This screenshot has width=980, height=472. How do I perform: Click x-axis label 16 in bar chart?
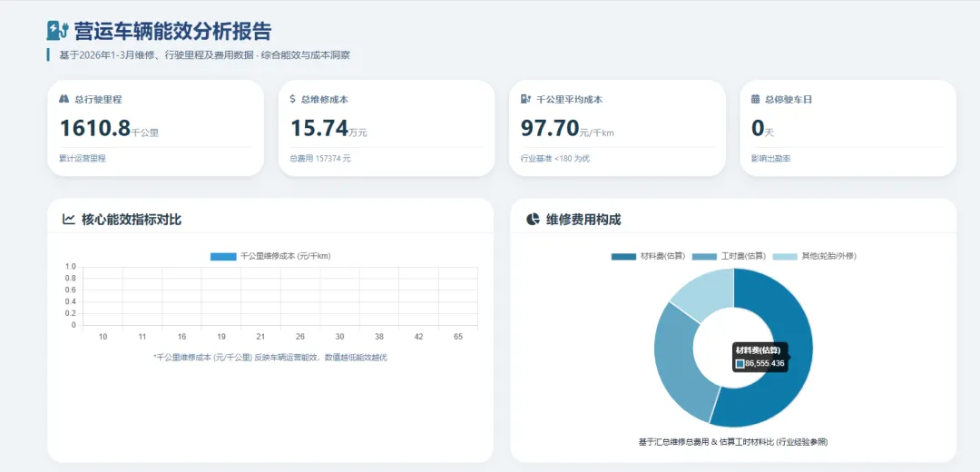coord(181,337)
